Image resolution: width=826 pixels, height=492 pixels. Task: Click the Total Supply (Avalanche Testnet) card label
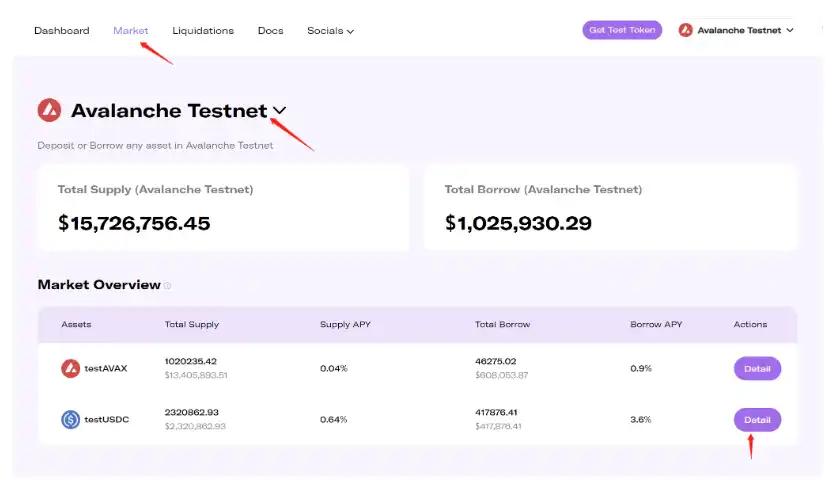click(155, 190)
